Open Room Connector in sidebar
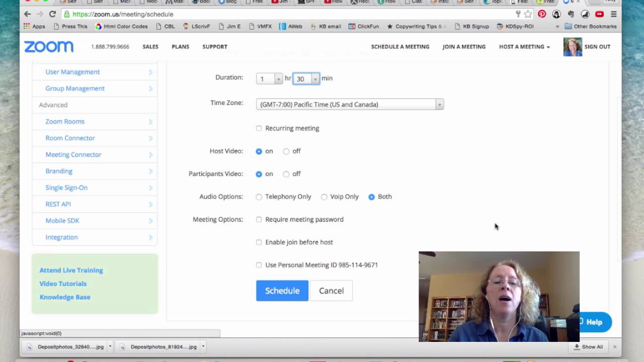 pyautogui.click(x=95, y=138)
